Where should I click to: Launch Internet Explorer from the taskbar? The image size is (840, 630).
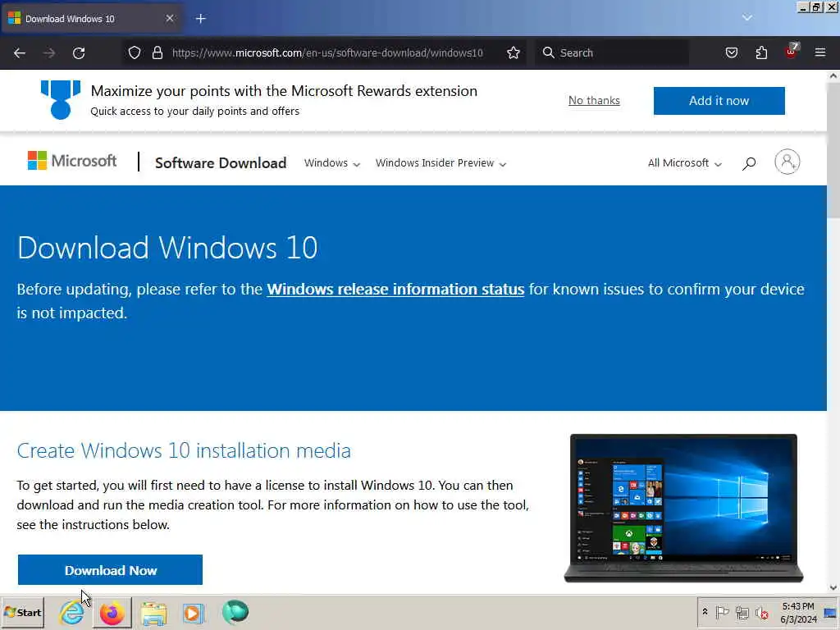tap(72, 612)
